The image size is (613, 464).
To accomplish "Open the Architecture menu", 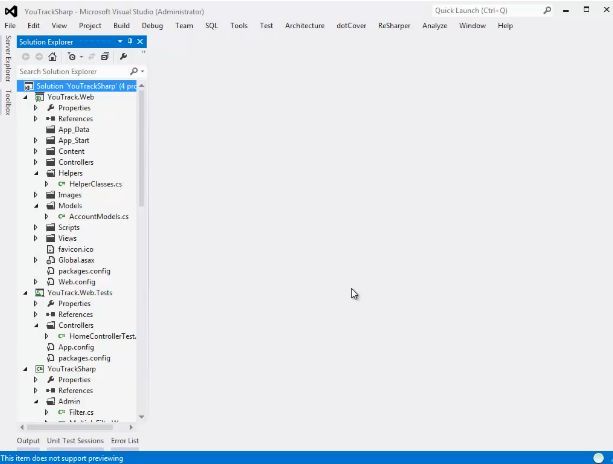I will coord(305,26).
